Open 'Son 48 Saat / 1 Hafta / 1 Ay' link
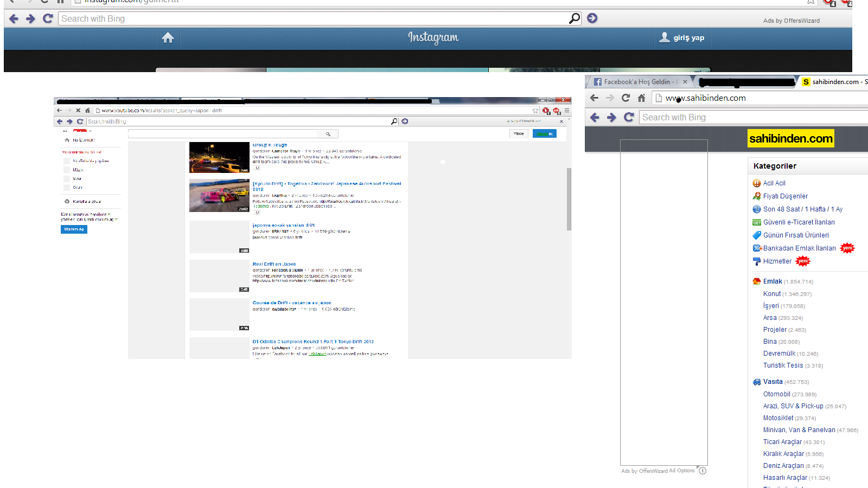Screen dimensions: 868x488 [x=803, y=209]
